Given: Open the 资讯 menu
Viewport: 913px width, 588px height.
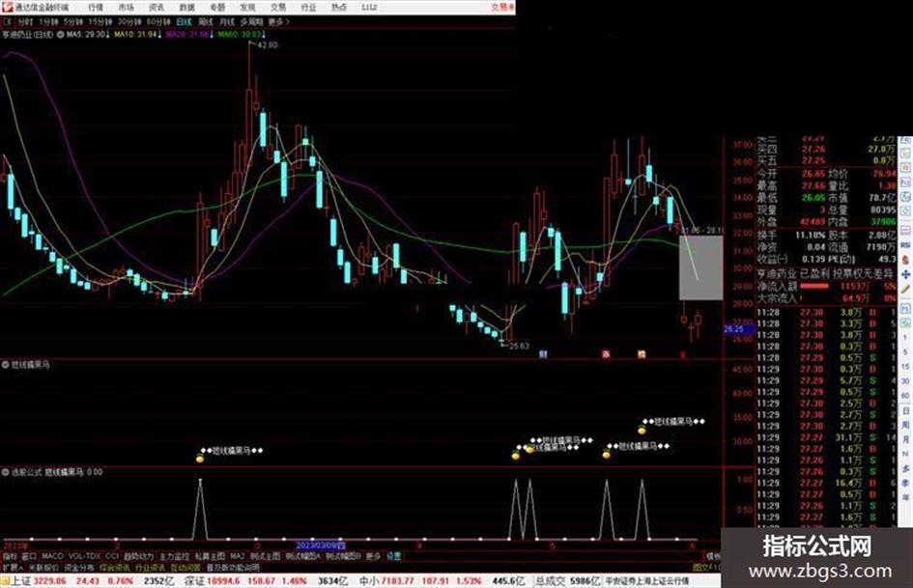Looking at the screenshot, I should point(157,7).
